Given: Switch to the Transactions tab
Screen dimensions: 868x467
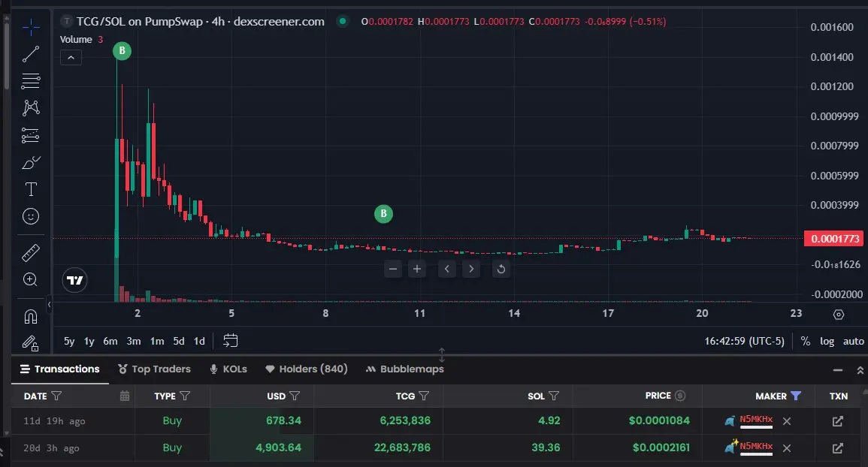Looking at the screenshot, I should (x=60, y=369).
